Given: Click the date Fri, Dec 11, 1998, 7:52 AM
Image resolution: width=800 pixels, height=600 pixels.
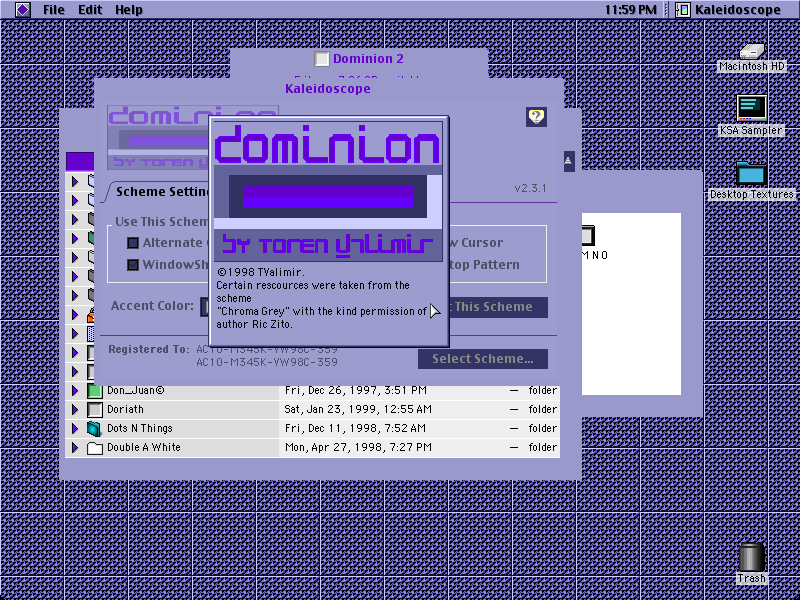Looking at the screenshot, I should pyautogui.click(x=355, y=429).
